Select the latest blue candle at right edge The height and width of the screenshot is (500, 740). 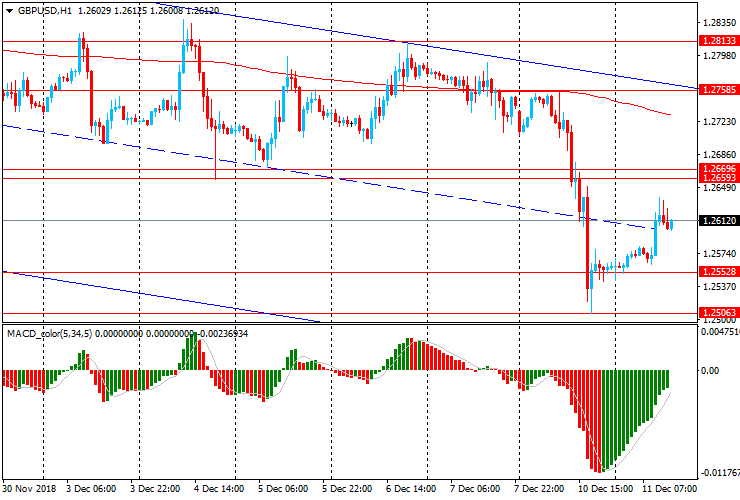point(672,224)
